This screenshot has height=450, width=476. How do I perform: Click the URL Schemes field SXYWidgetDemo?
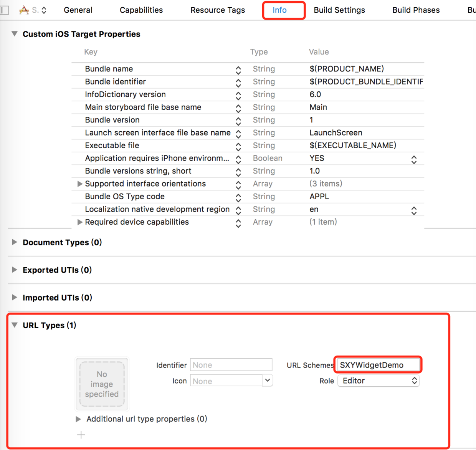378,365
